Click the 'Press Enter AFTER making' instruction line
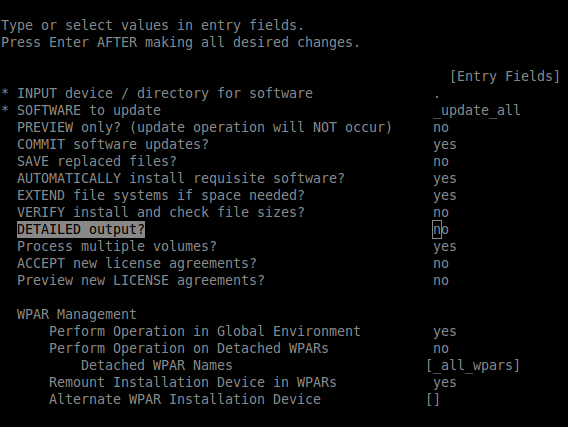 180,43
